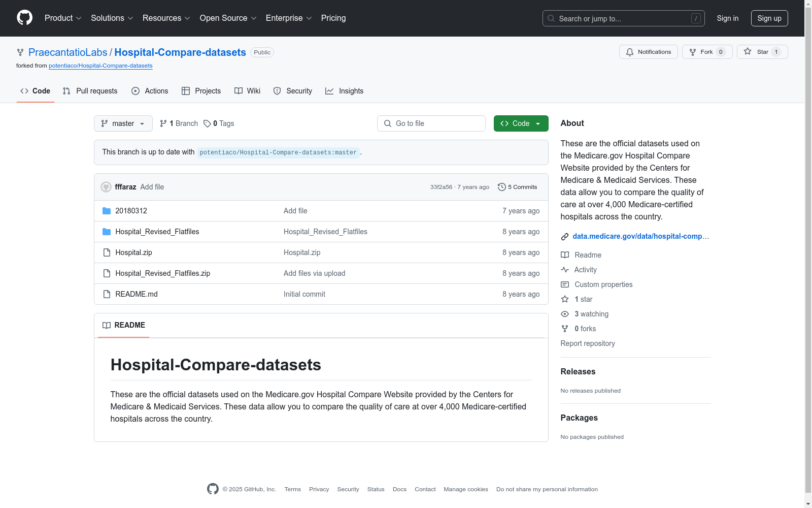
Task: Open the Projects tab
Action: (201, 91)
